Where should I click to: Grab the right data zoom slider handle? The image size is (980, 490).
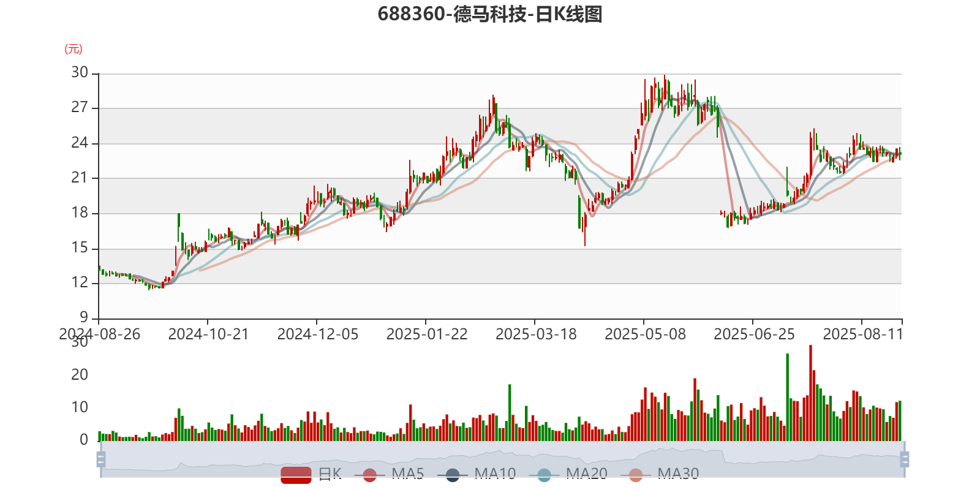[905, 459]
